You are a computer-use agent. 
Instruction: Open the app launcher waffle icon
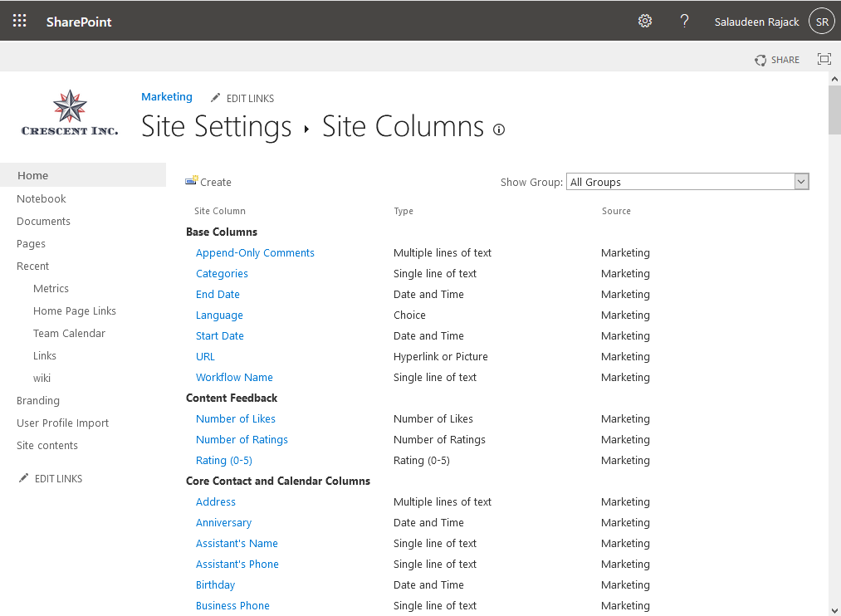(19, 20)
